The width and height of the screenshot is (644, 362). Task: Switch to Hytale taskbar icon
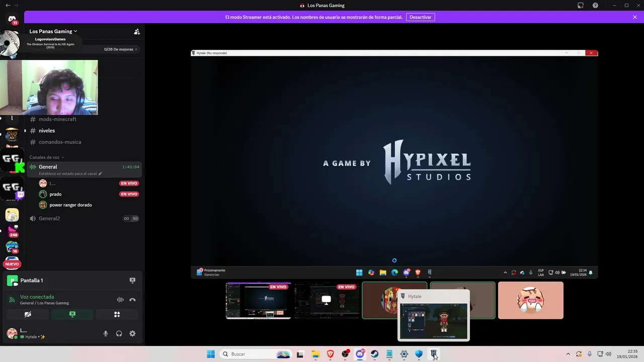[x=434, y=354]
